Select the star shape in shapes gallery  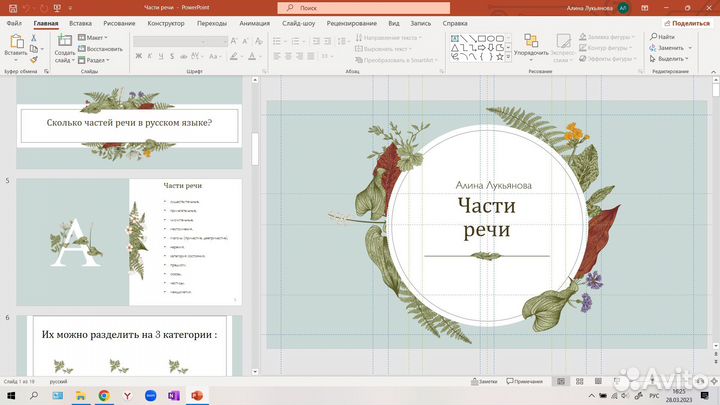(500, 56)
